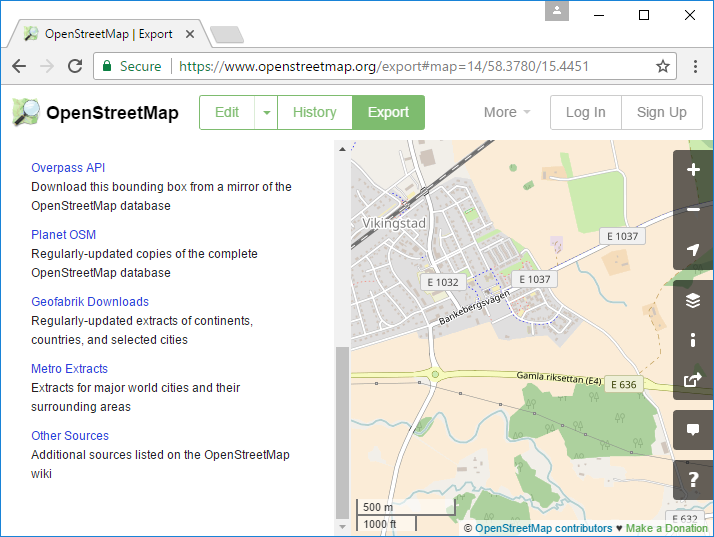The width and height of the screenshot is (714, 537).
Task: Click the Bankebergsvägen street label
Action: point(474,307)
